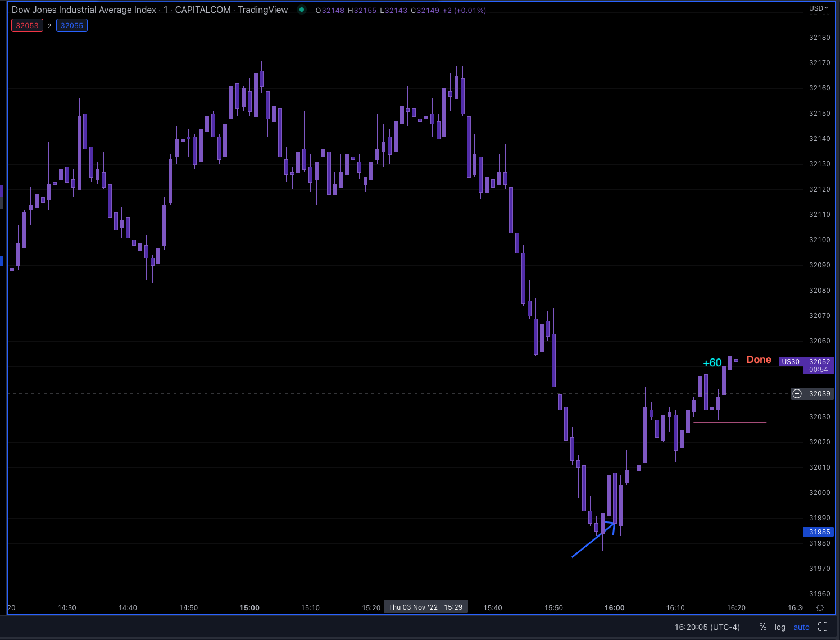Click the 14:30 time axis label

(x=67, y=607)
